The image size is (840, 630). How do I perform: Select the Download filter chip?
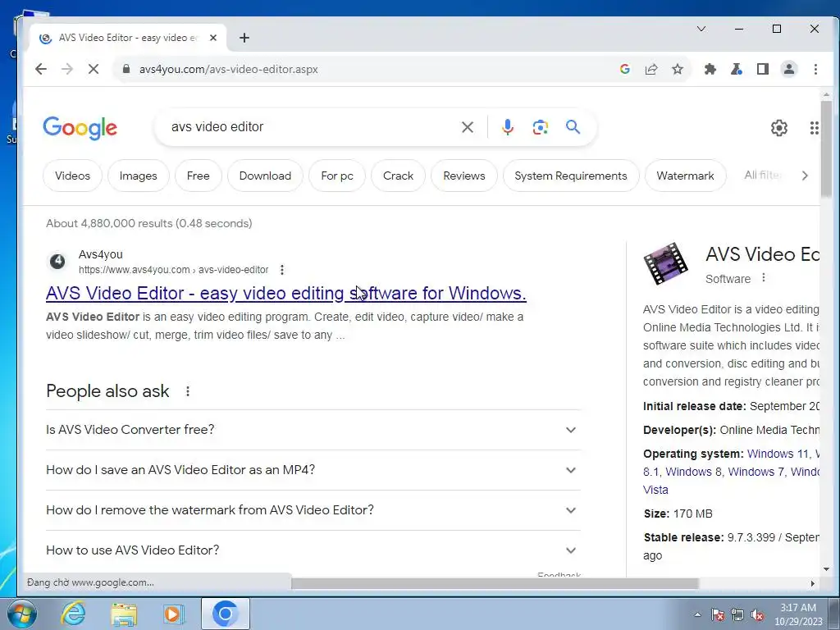pyautogui.click(x=265, y=176)
